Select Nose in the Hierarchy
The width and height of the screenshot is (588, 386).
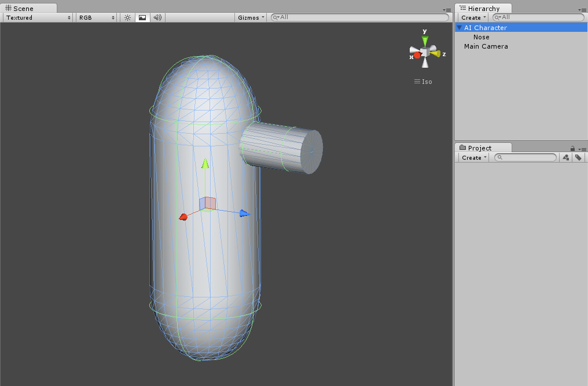coord(481,37)
